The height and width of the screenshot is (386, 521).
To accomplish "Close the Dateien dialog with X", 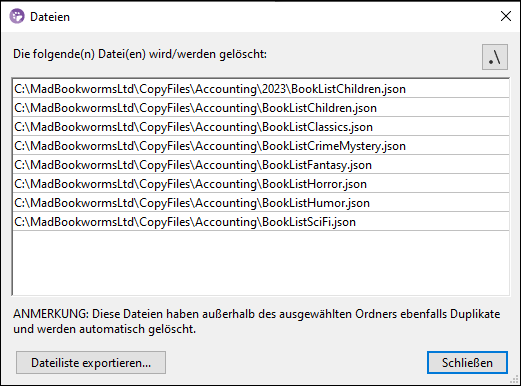I will coord(506,16).
